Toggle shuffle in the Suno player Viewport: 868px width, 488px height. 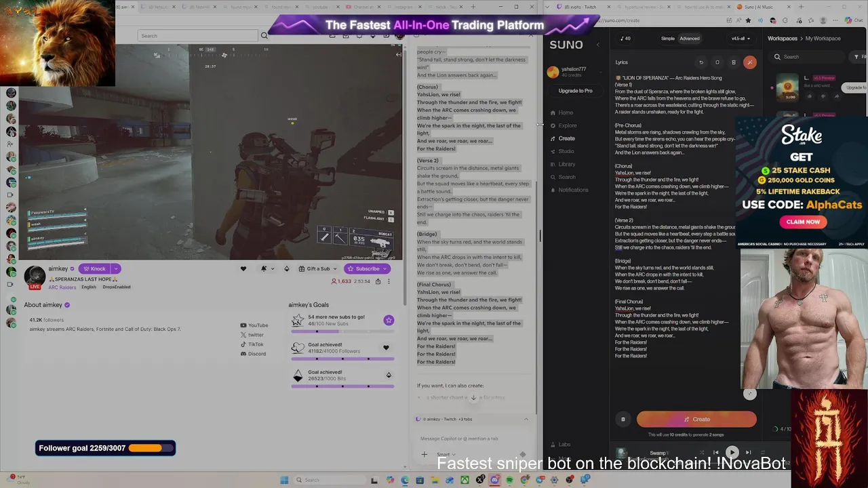pyautogui.click(x=702, y=452)
